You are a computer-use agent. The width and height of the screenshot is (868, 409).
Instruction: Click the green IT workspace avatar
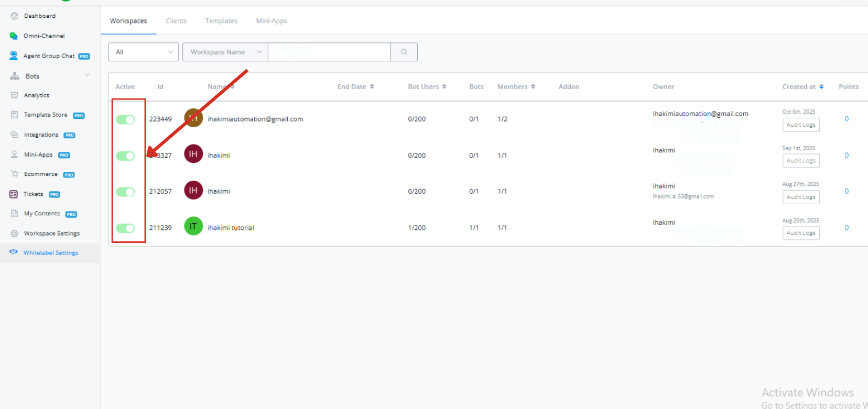click(193, 226)
